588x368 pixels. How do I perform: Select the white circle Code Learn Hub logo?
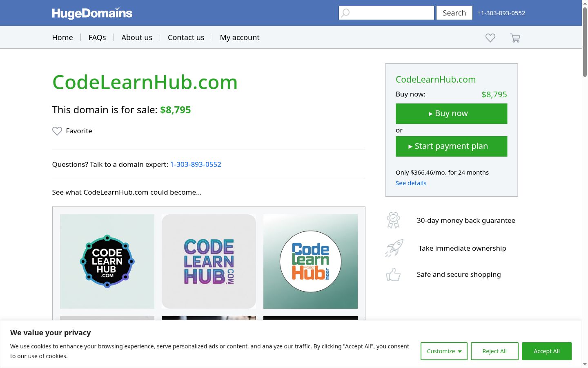coord(310,261)
